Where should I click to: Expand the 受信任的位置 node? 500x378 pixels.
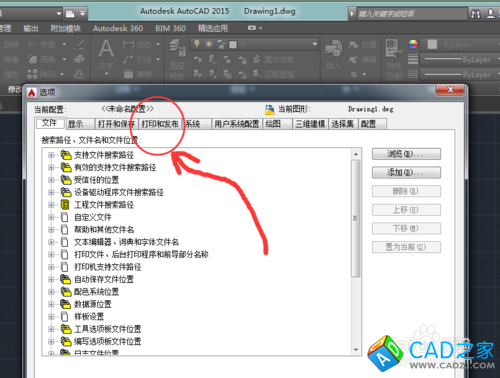tap(51, 180)
